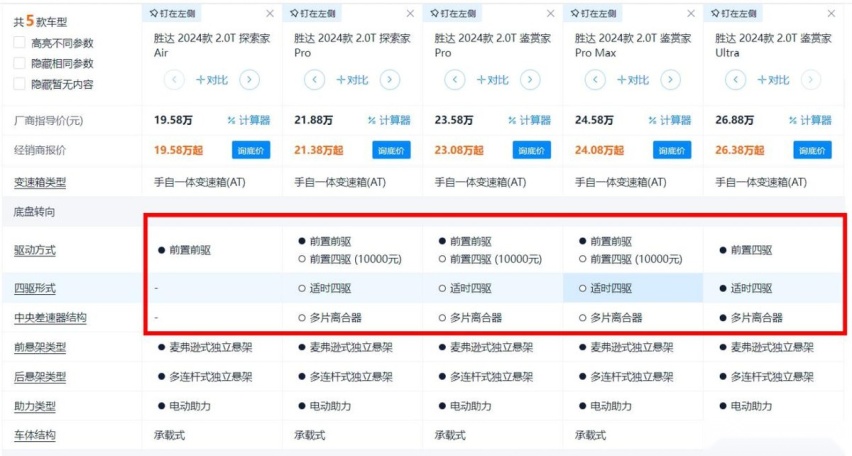
Task: Open the 变速箱类型 parameter link
Action: point(40,183)
